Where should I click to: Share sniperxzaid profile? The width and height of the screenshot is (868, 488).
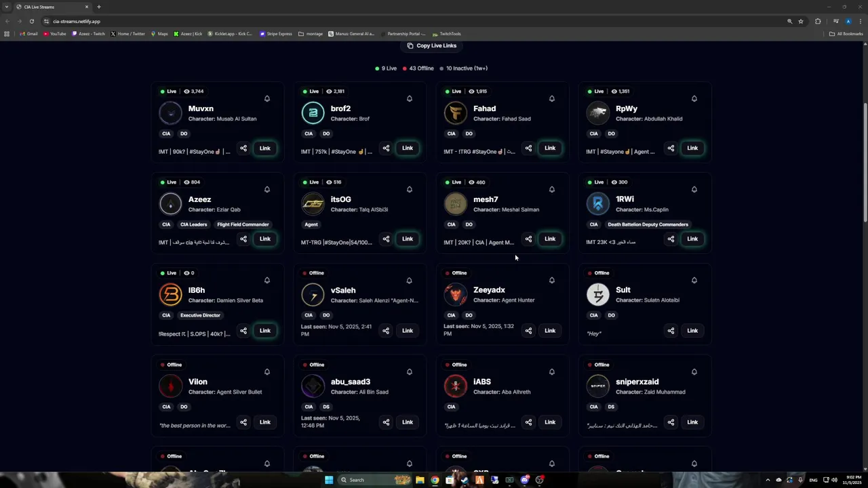click(x=671, y=422)
